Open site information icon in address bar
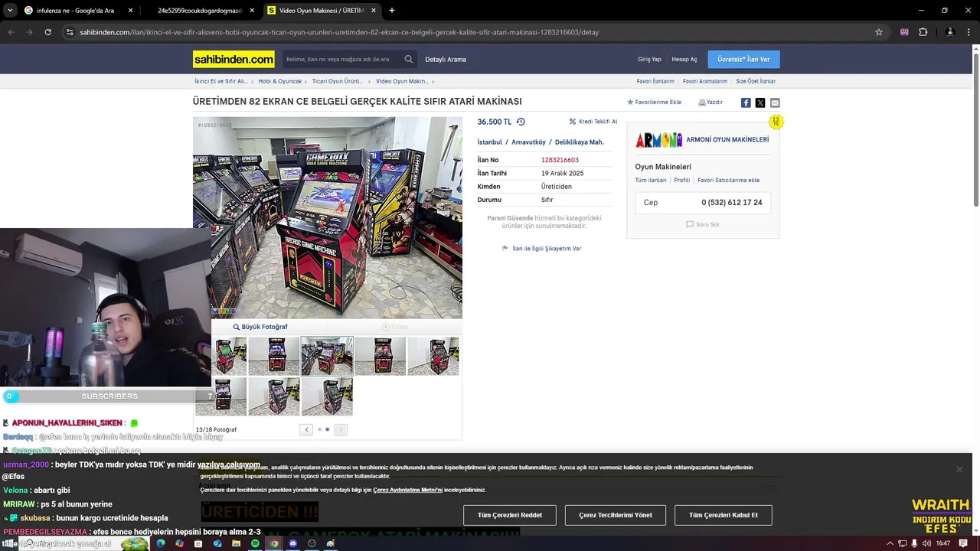Image resolution: width=980 pixels, height=551 pixels. (x=70, y=32)
